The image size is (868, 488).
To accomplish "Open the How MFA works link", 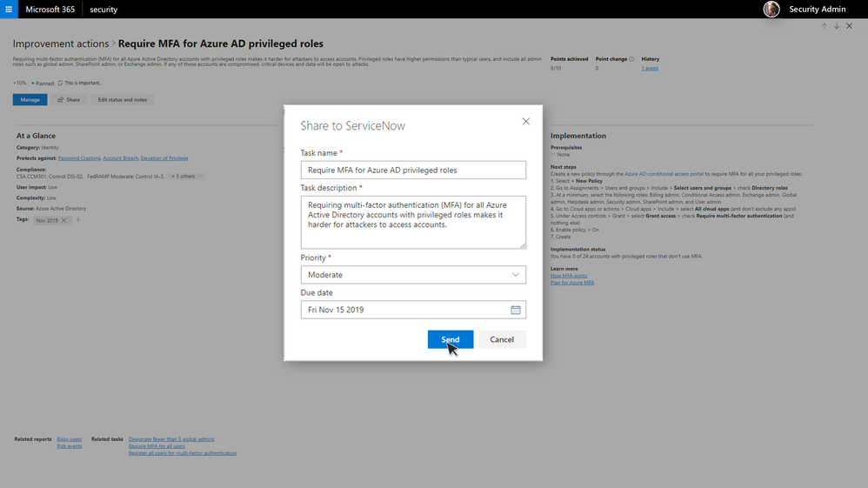I will [x=569, y=276].
